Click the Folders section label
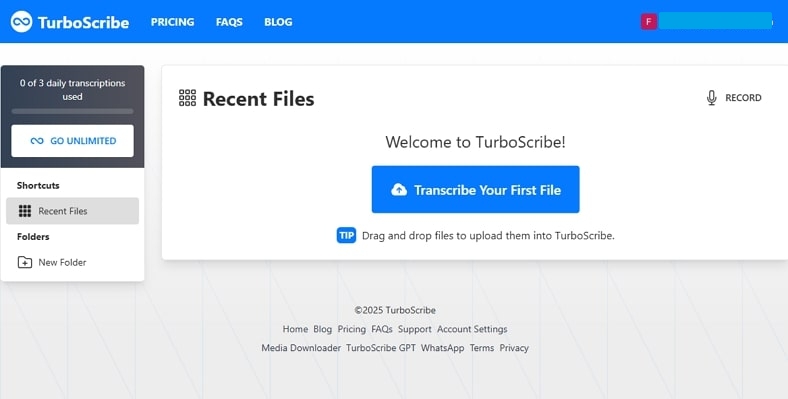 point(33,237)
